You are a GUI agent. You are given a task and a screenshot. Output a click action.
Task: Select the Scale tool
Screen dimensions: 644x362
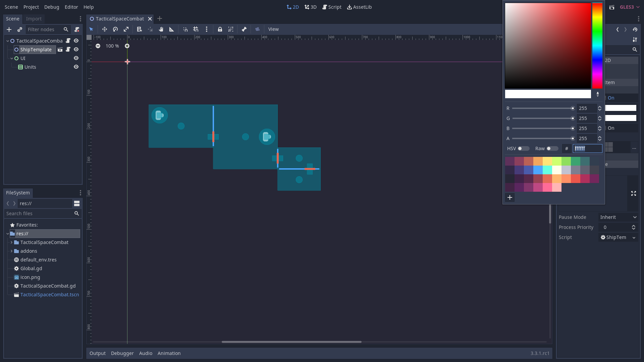126,29
